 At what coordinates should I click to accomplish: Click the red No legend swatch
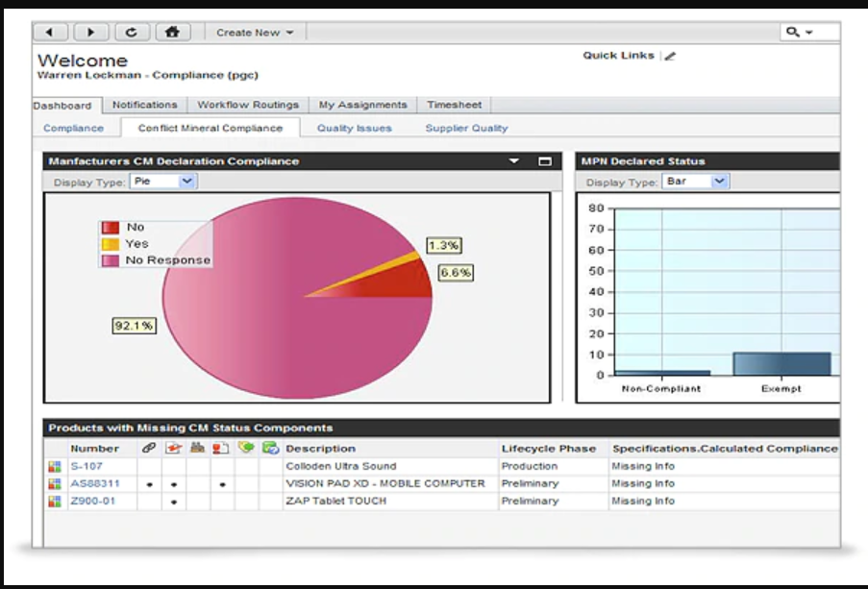coord(111,228)
